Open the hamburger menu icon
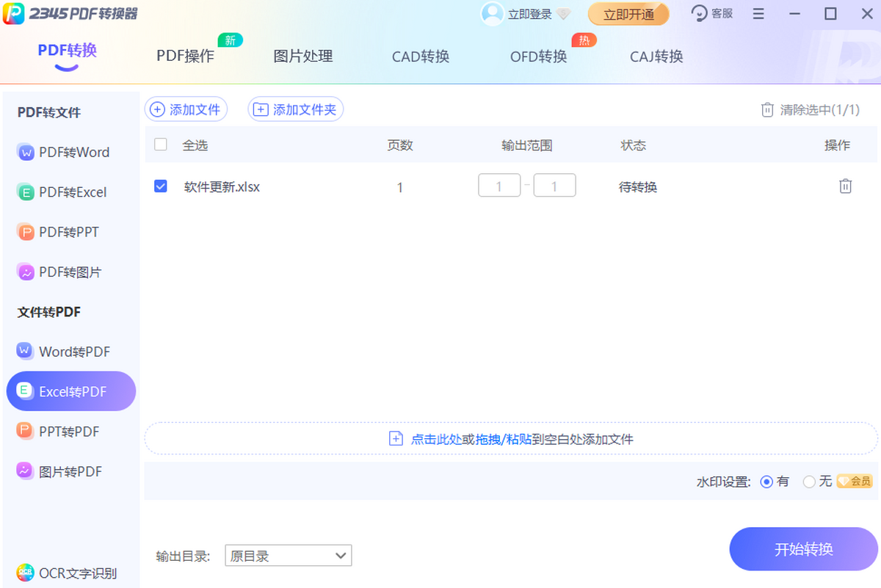Viewport: 881px width, 588px height. click(758, 14)
